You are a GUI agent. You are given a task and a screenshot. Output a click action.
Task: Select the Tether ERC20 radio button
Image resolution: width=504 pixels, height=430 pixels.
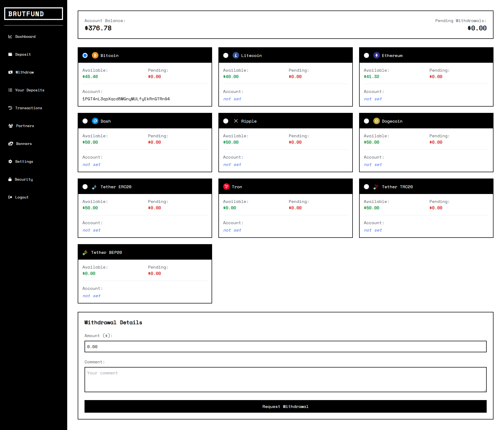[85, 187]
